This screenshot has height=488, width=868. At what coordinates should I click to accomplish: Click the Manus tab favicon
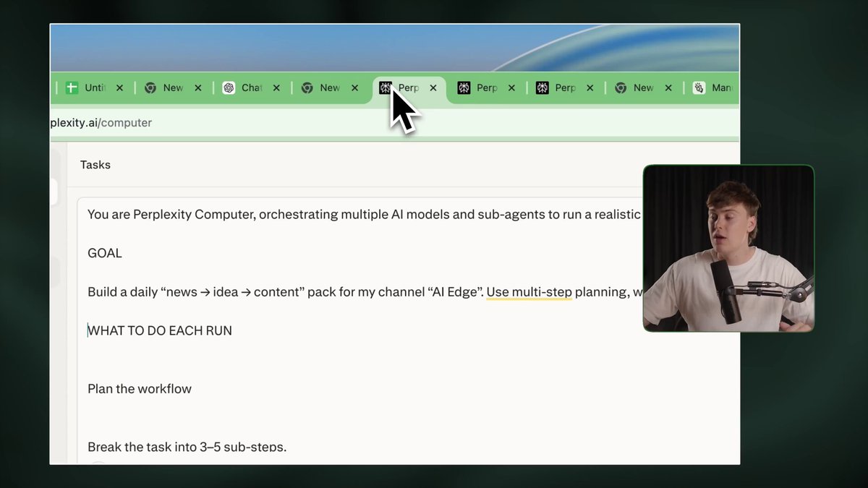pyautogui.click(x=699, y=87)
